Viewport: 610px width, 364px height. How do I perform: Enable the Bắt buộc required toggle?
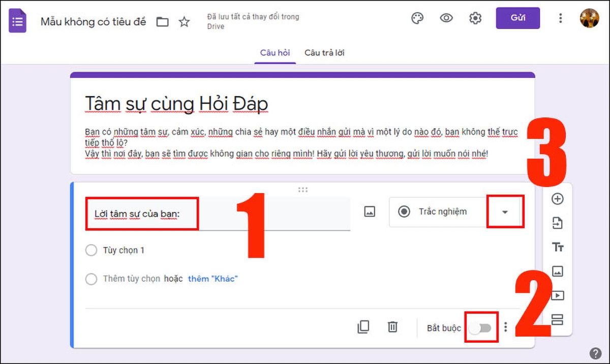481,327
